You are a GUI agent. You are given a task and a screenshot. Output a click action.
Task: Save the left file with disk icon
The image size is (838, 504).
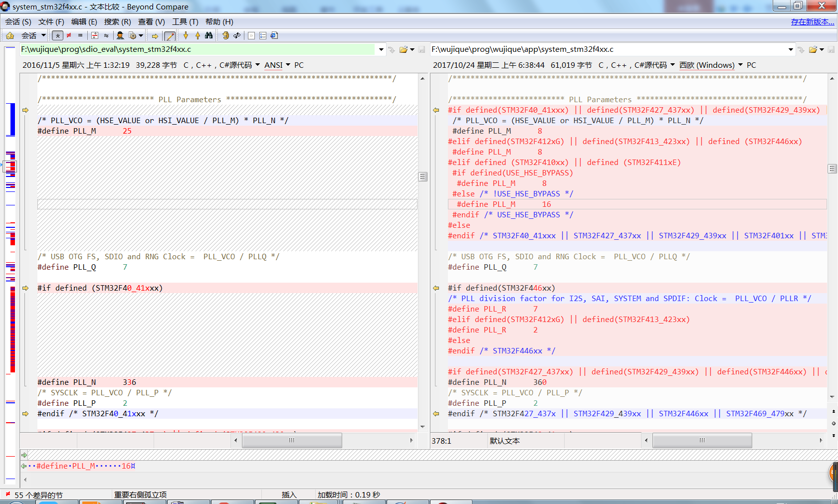(422, 49)
